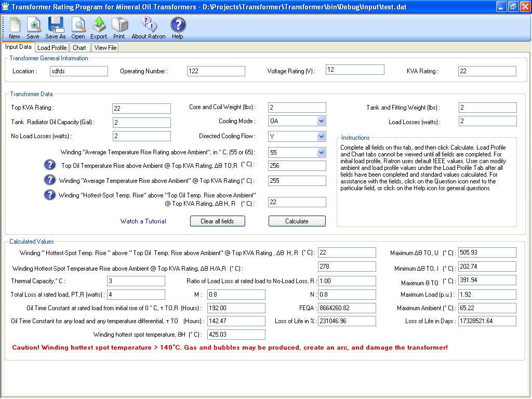Click the Winding hottest spot temperature field
Screen dimensions: 532x399
tap(236, 335)
